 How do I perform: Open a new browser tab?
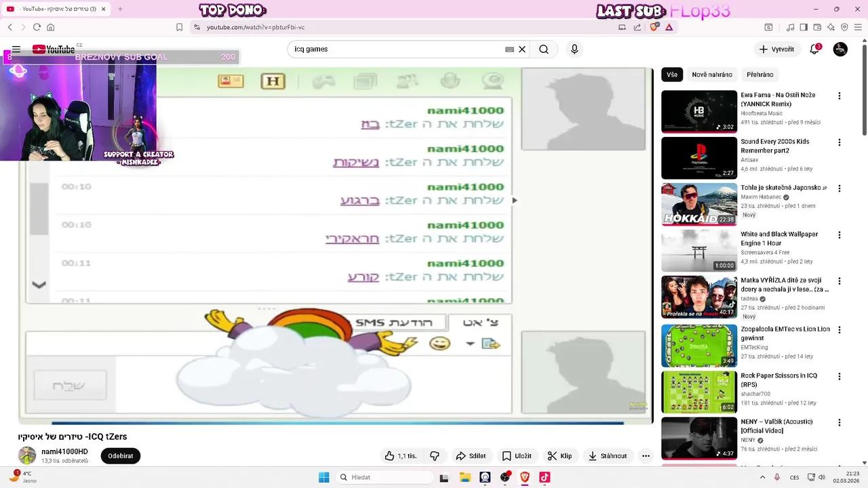coord(120,9)
